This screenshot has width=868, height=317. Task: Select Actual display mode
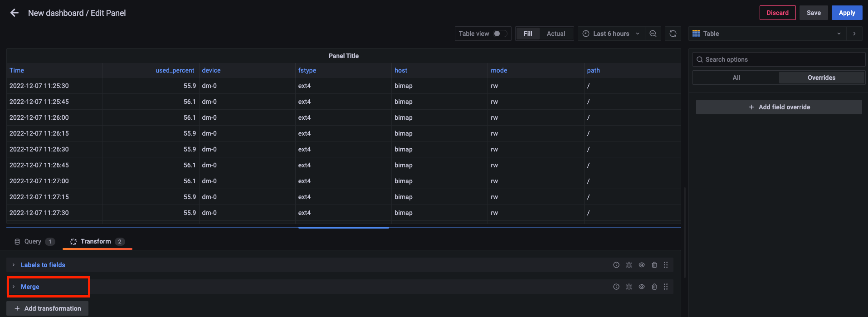(556, 34)
